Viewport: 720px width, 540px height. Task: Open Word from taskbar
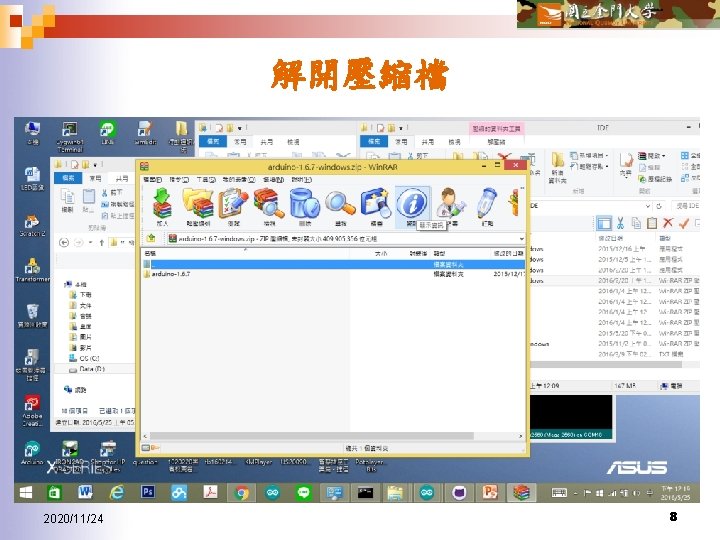[x=85, y=493]
